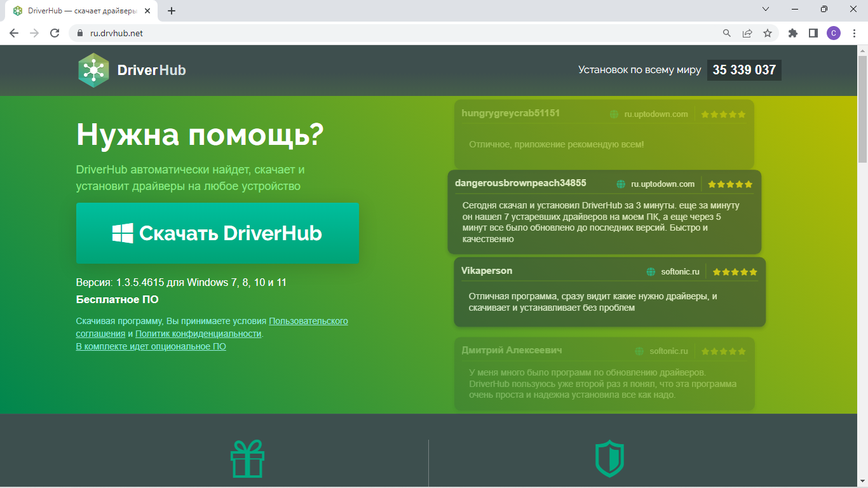Click the scrollbar up arrow
868x488 pixels.
click(862, 50)
